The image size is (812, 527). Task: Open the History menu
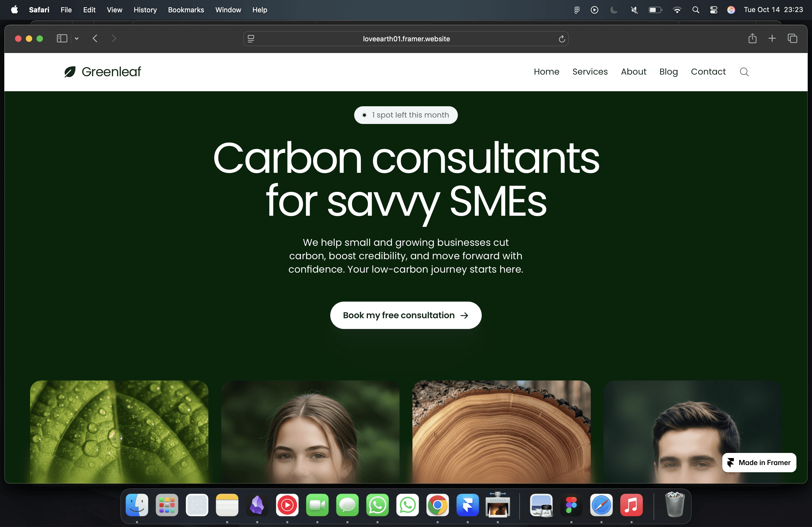click(x=145, y=10)
